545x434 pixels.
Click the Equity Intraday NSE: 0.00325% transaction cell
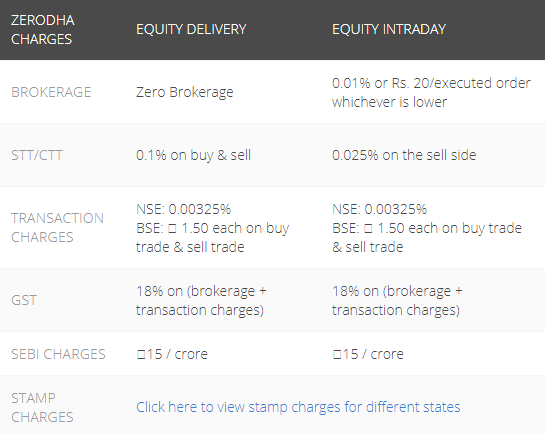click(427, 228)
